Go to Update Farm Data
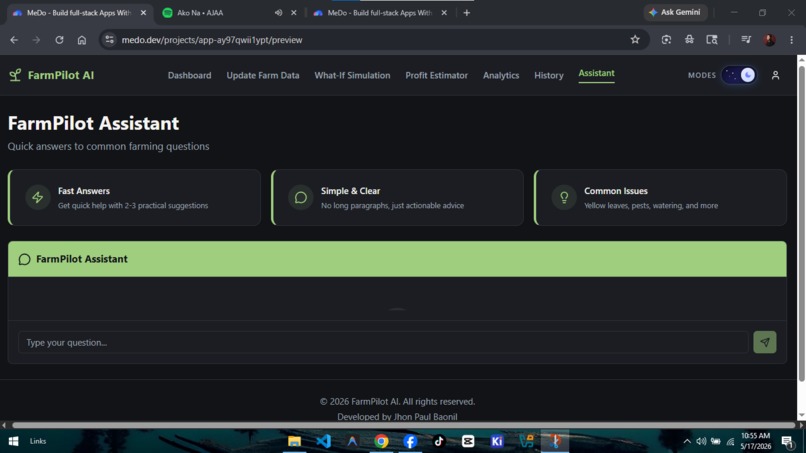The height and width of the screenshot is (453, 806). click(x=263, y=75)
